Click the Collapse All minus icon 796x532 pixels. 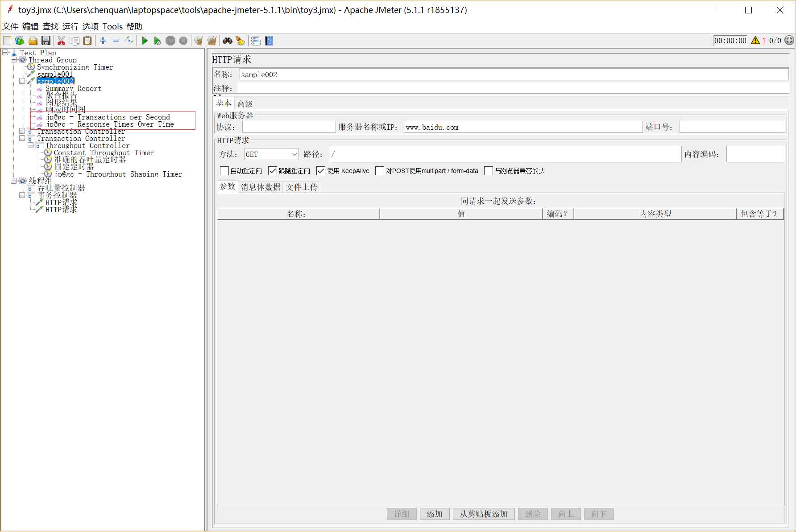[x=116, y=41]
